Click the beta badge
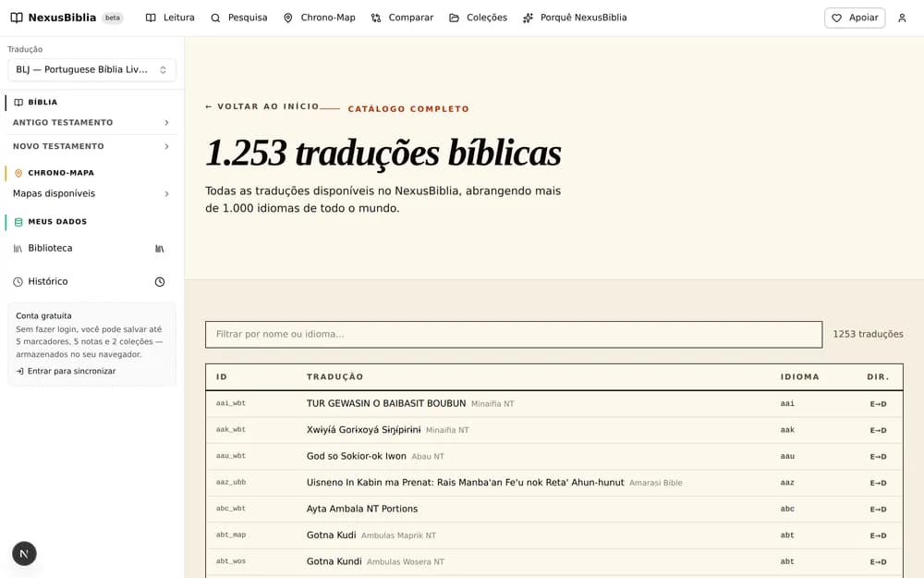Image resolution: width=924 pixels, height=578 pixels. [x=113, y=18]
